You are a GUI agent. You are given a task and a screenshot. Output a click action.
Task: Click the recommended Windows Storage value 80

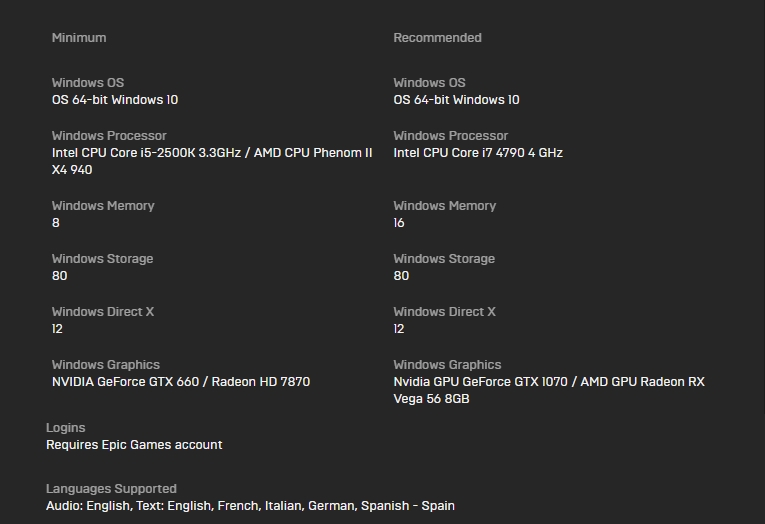click(401, 276)
